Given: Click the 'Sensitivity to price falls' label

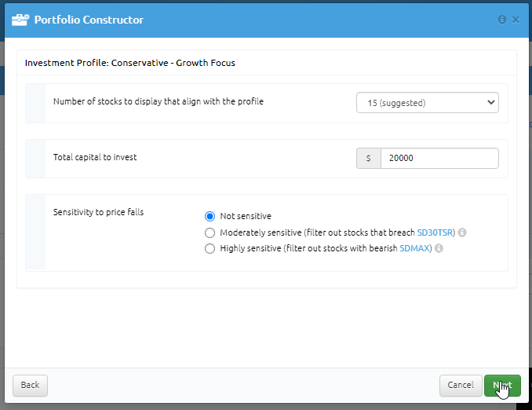Looking at the screenshot, I should [x=98, y=212].
